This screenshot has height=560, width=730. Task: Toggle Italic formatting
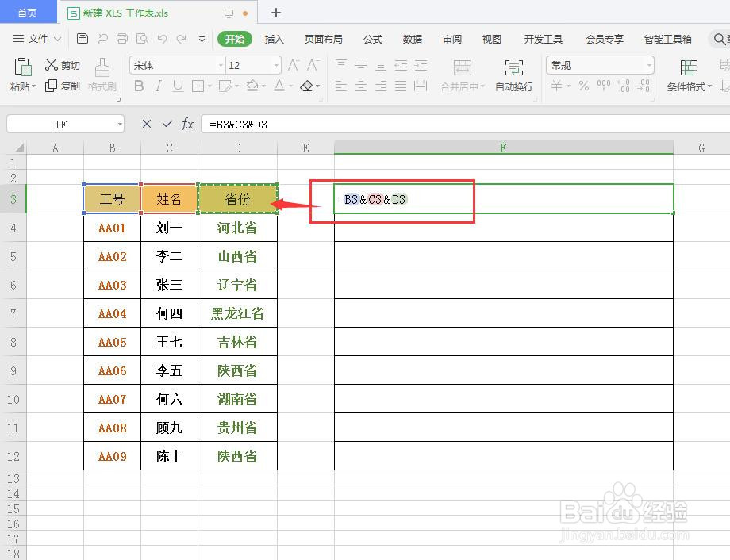tap(158, 86)
